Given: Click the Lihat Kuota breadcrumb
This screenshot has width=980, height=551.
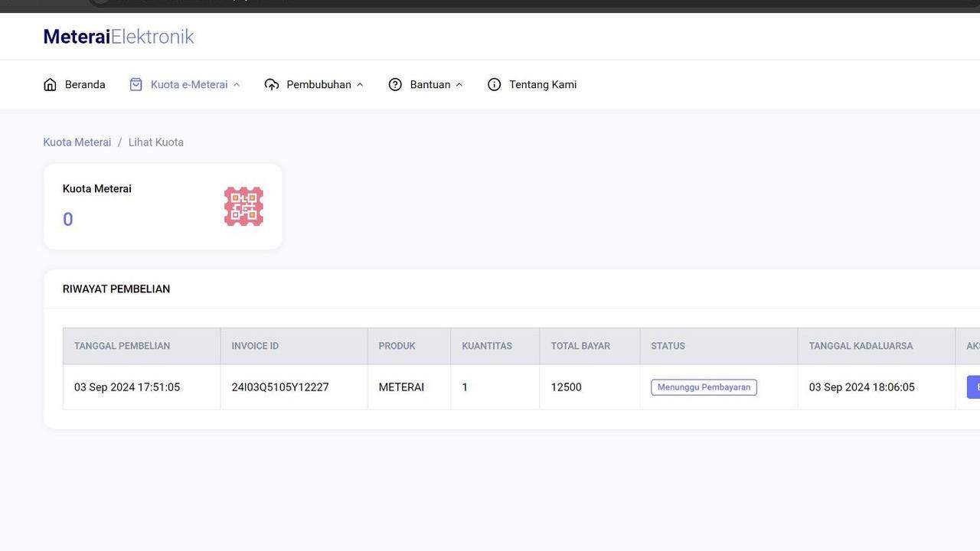Looking at the screenshot, I should [156, 142].
